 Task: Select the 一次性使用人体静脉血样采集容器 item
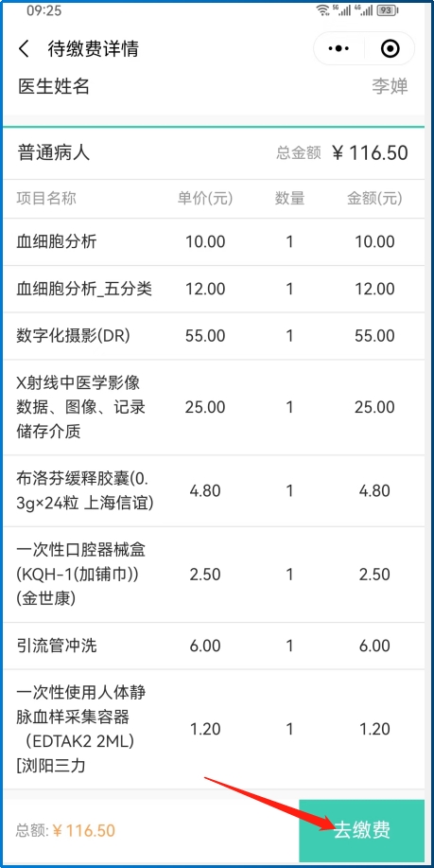click(214, 730)
